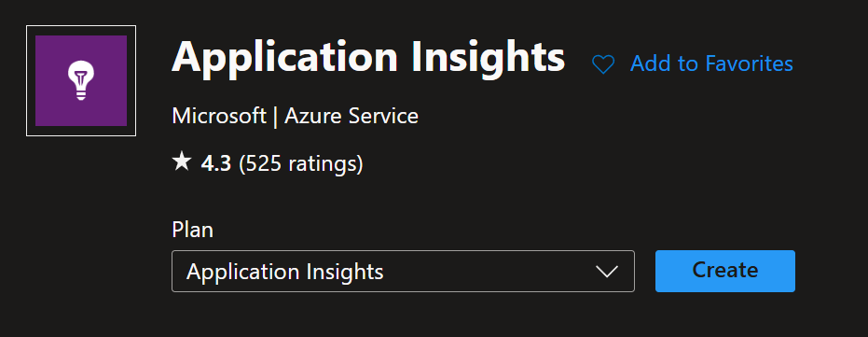Open the Plan dropdown
868x337 pixels.
pyautogui.click(x=403, y=271)
